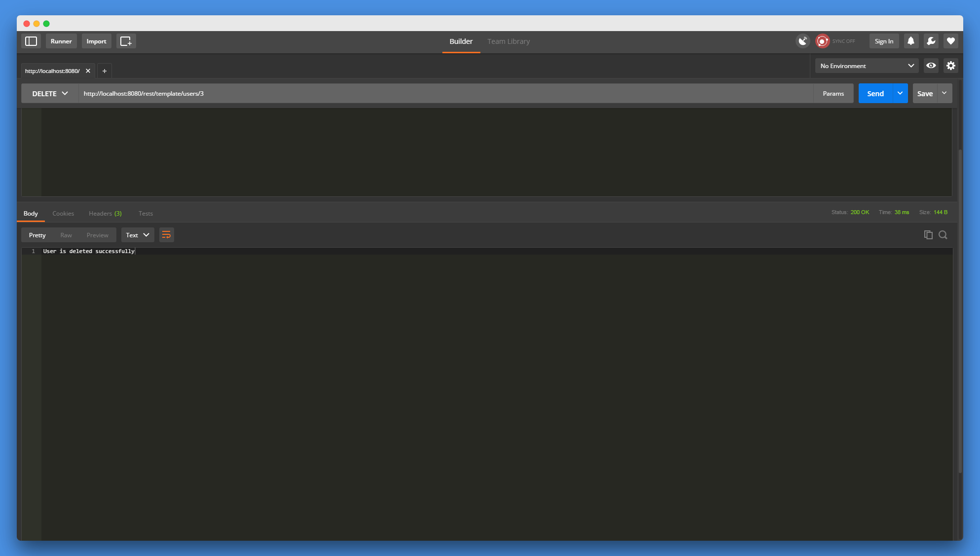Image resolution: width=980 pixels, height=556 pixels.
Task: Switch to the Builder tab
Action: click(x=461, y=41)
